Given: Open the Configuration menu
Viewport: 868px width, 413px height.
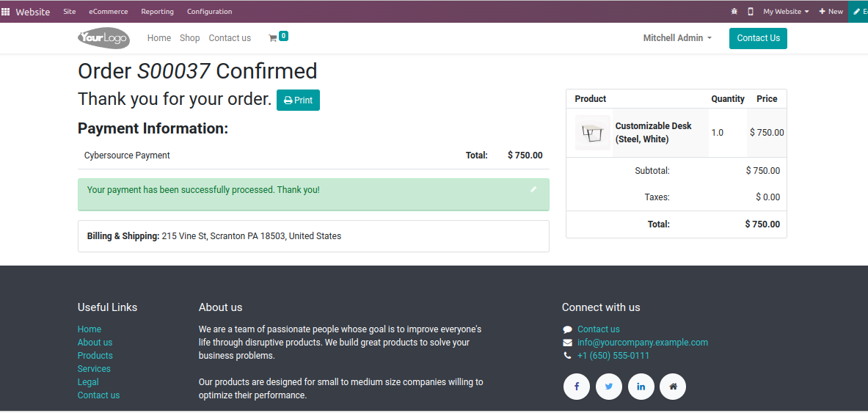Looking at the screenshot, I should tap(210, 12).
